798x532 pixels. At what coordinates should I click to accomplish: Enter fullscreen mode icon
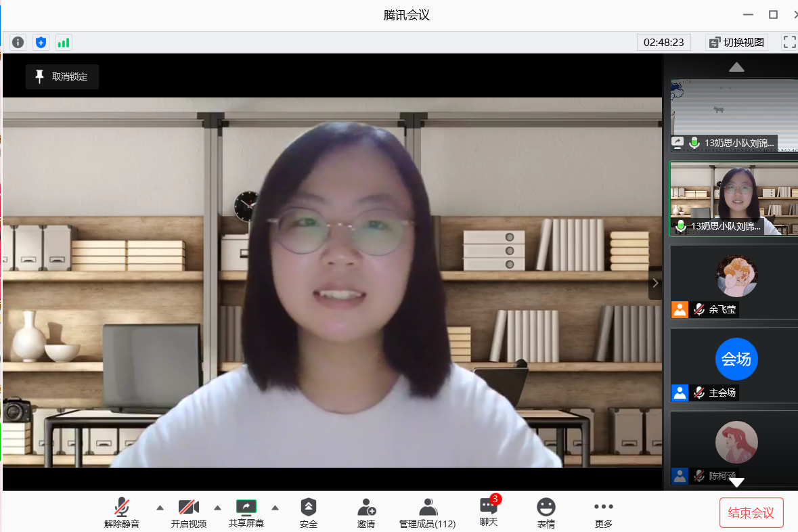point(789,42)
